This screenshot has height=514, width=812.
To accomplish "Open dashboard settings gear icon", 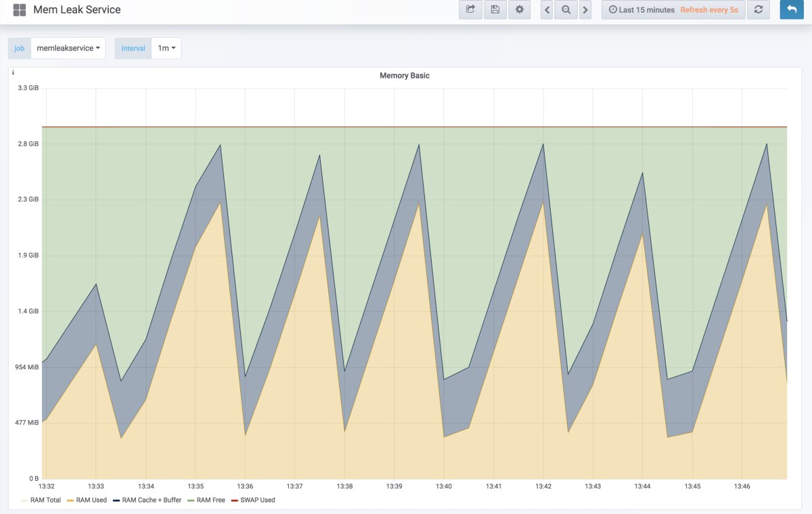I will tap(519, 9).
